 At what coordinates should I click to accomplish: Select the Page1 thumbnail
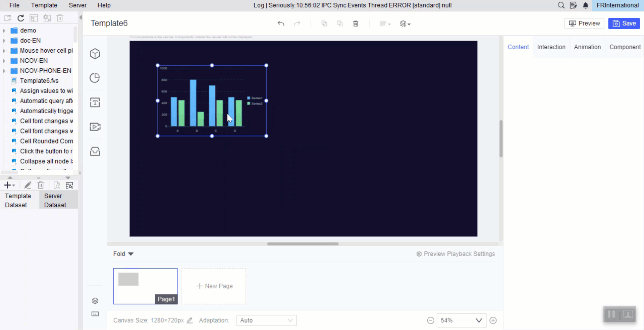tap(145, 286)
